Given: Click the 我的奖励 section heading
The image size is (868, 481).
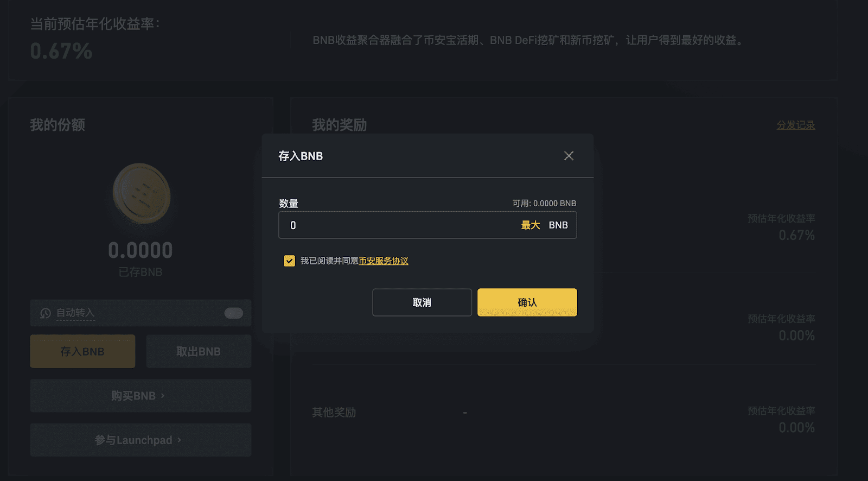Looking at the screenshot, I should (x=340, y=125).
